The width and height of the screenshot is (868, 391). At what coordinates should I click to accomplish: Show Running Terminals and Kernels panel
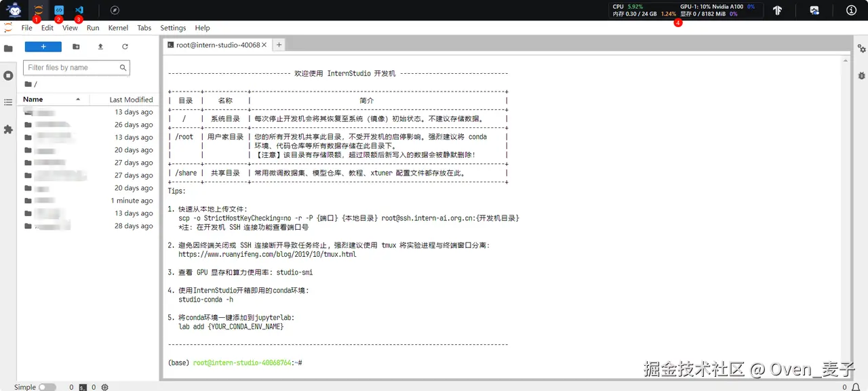click(x=8, y=75)
